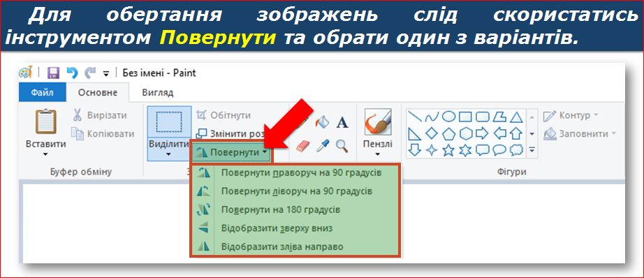The width and height of the screenshot is (644, 278).
Task: Select the Color picker eyedropper tool
Action: (323, 145)
